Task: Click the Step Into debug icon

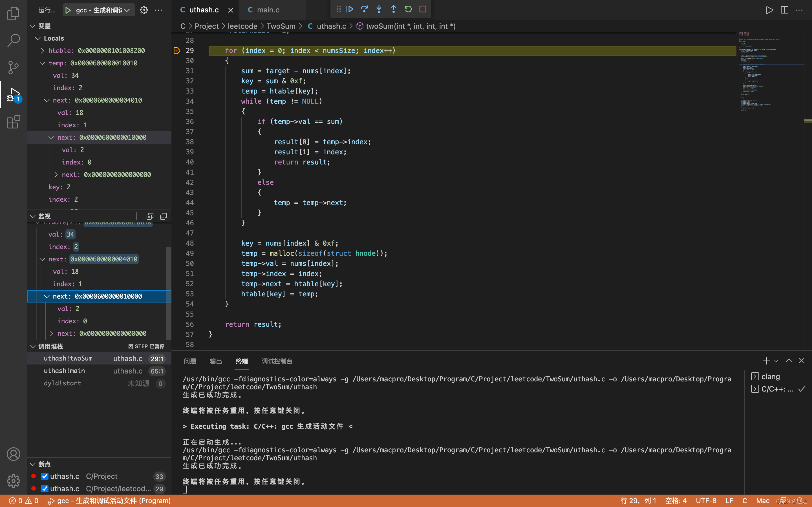Action: coord(379,9)
